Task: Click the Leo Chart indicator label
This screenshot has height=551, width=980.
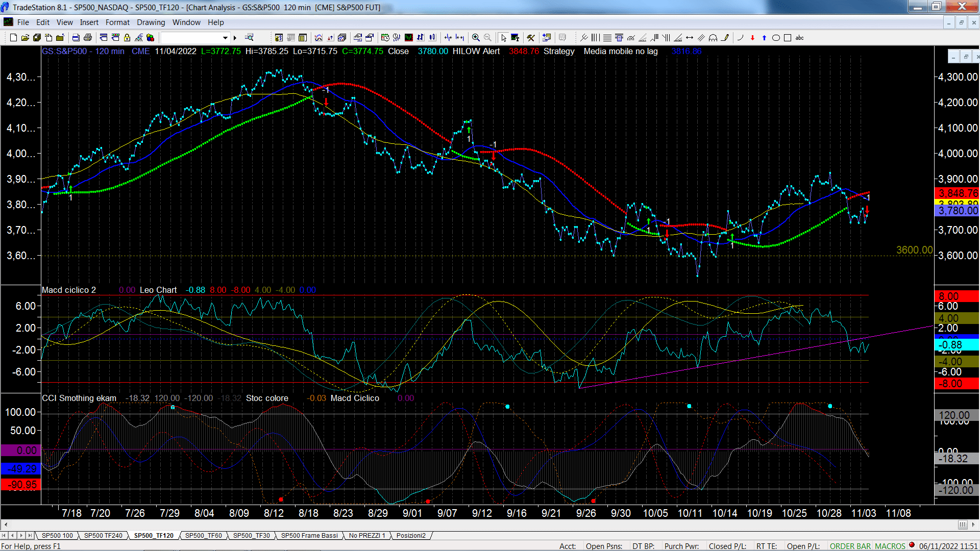Action: pos(158,290)
